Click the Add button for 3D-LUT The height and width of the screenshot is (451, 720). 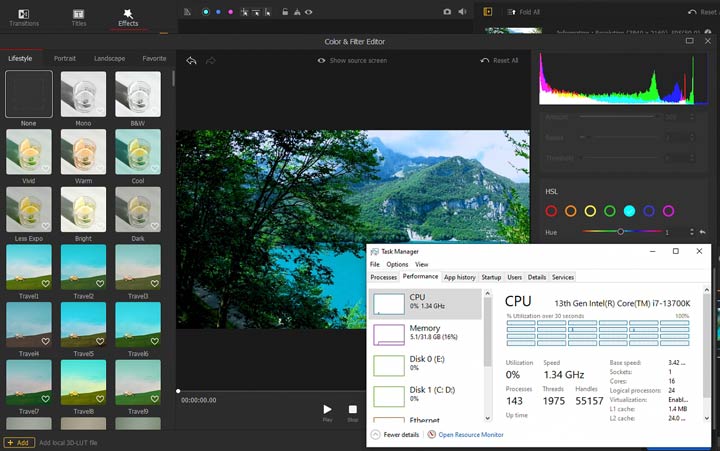point(19,443)
